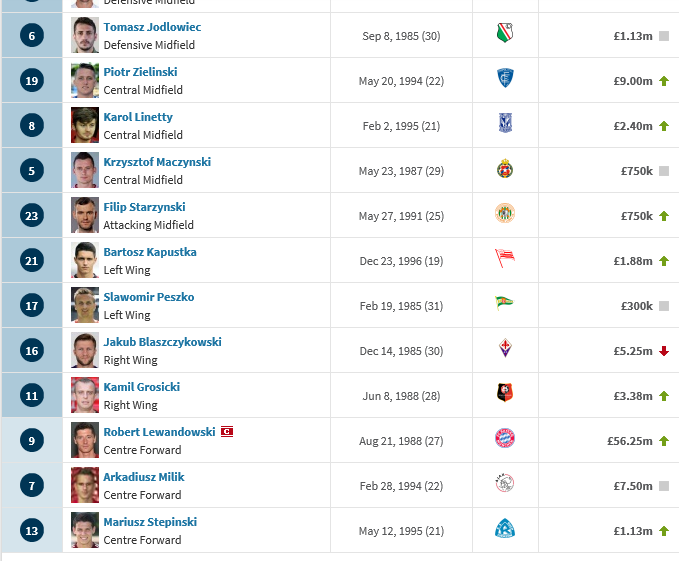The image size is (679, 561).
Task: Open Robert Lewandowski's profile link
Action: [x=159, y=432]
